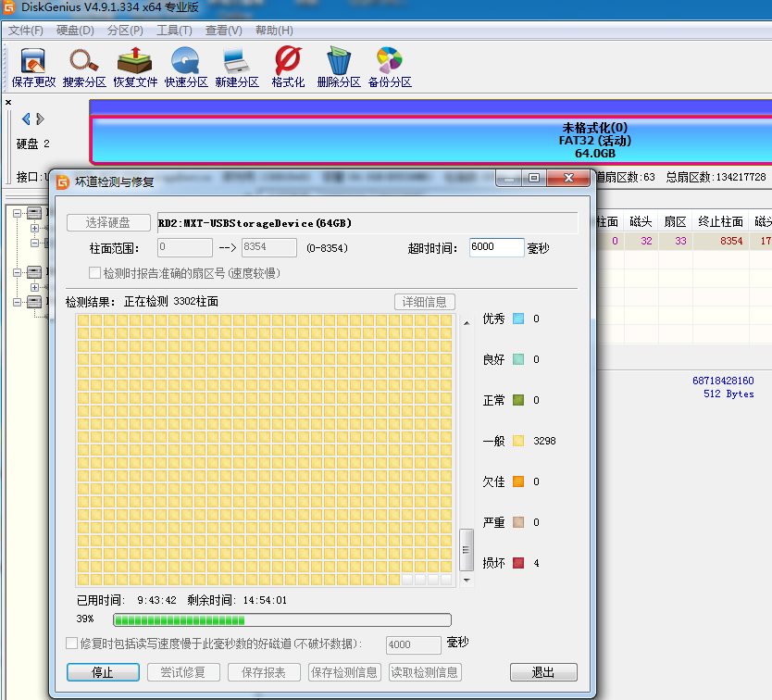Select the bottom disk icon in the tree
Viewport: 772px width, 700px height.
[x=34, y=302]
